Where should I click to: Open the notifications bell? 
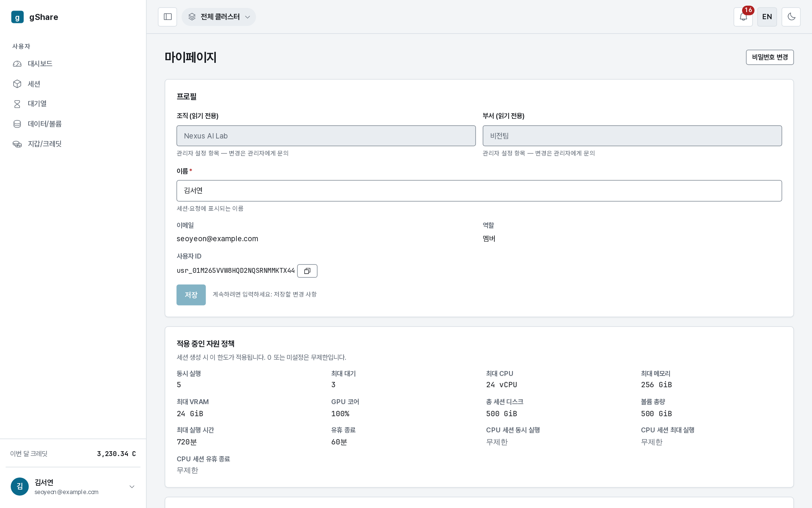coord(743,17)
